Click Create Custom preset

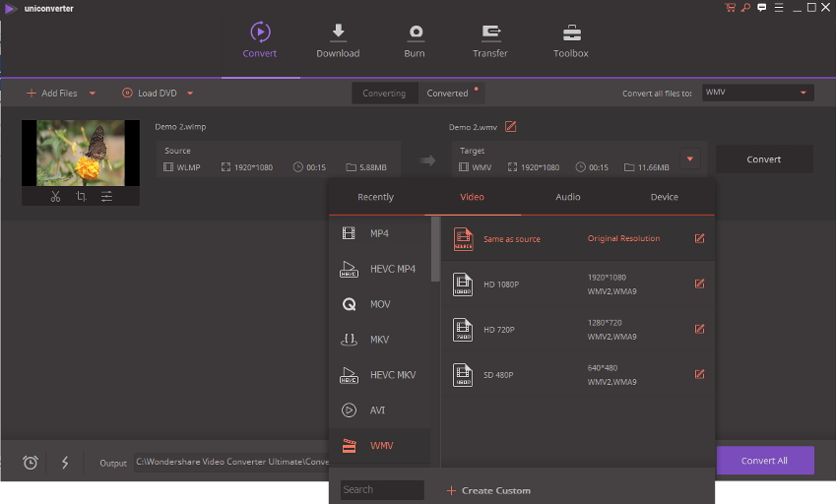pos(488,490)
